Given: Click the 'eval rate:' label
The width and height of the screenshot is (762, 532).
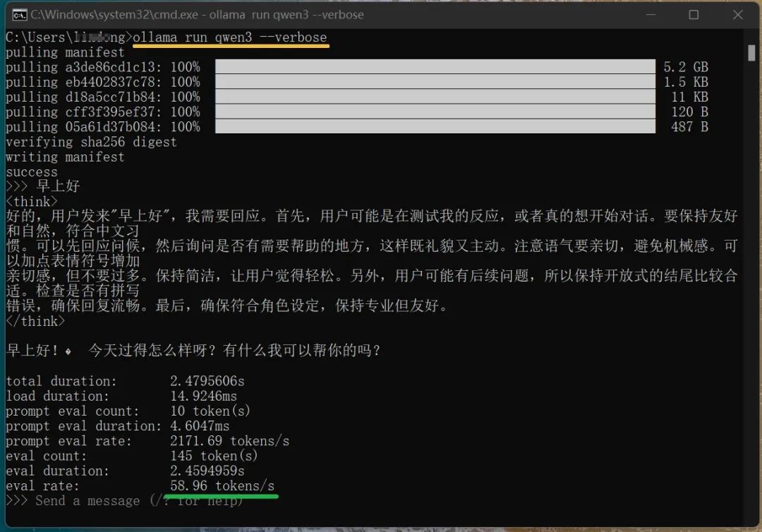Looking at the screenshot, I should [x=43, y=486].
